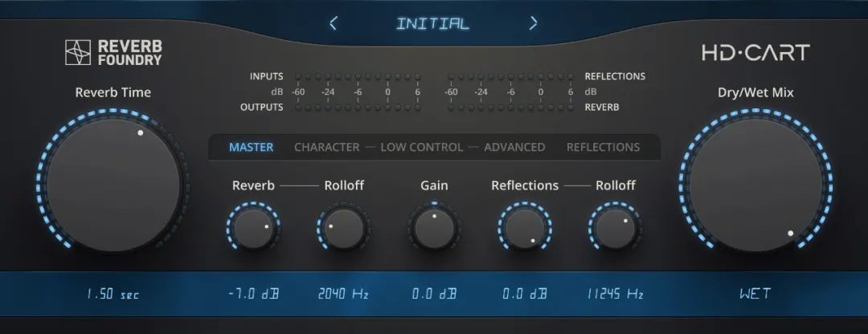The image size is (868, 334).
Task: Click the Gain knob
Action: [435, 228]
